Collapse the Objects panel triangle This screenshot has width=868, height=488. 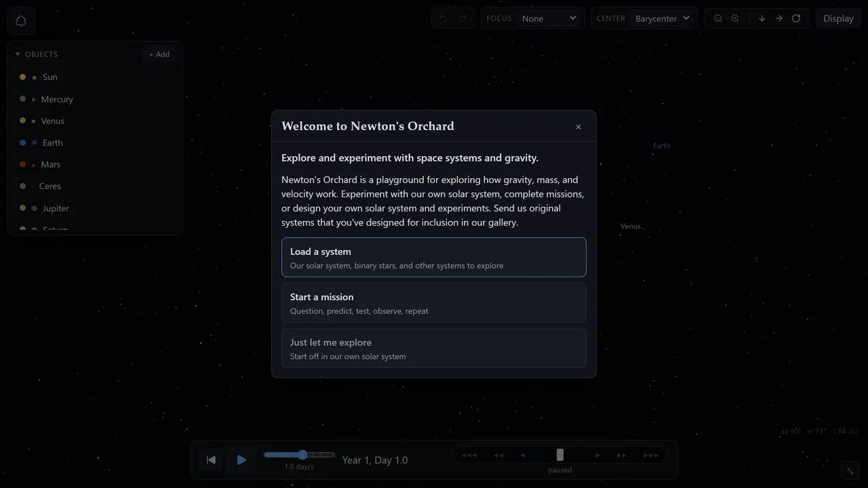tap(18, 54)
